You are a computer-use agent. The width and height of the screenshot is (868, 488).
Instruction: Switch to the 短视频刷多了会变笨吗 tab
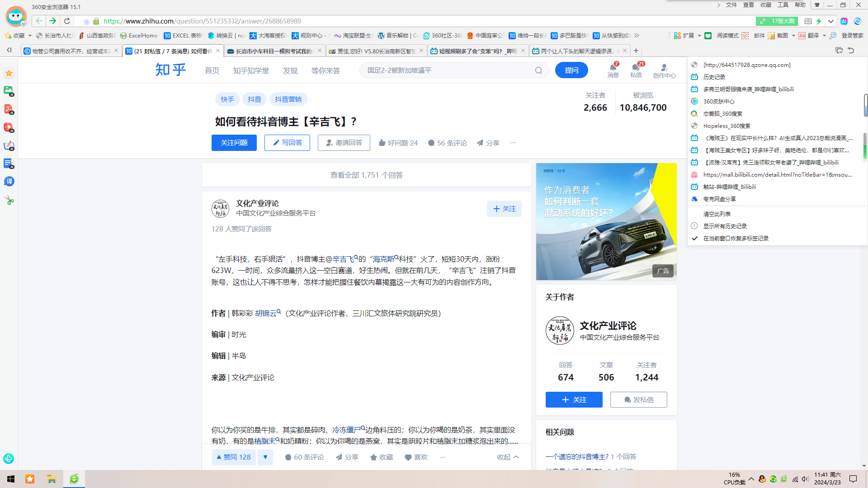coord(478,51)
